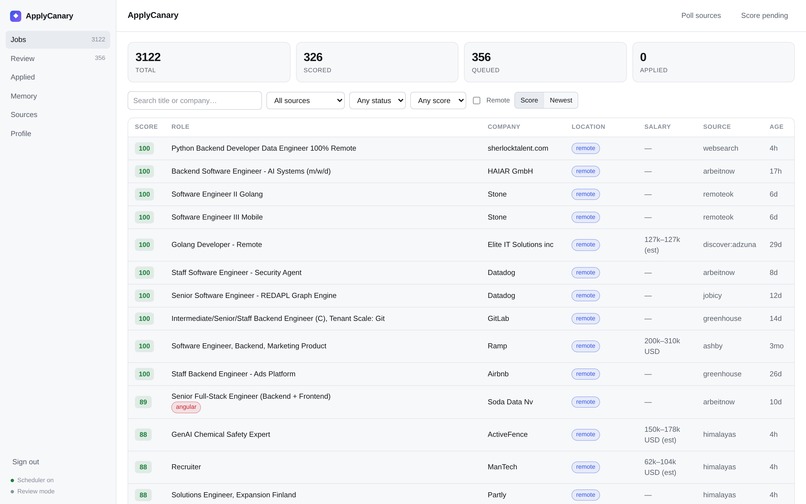Click the HAIAR GmbH company cell
Viewport: 806px width, 504px height.
[510, 171]
